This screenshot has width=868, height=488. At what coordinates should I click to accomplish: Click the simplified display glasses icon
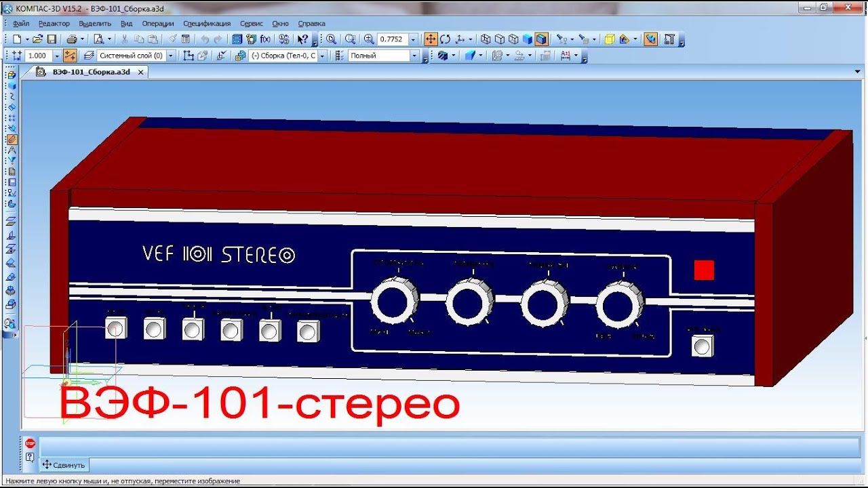(561, 39)
